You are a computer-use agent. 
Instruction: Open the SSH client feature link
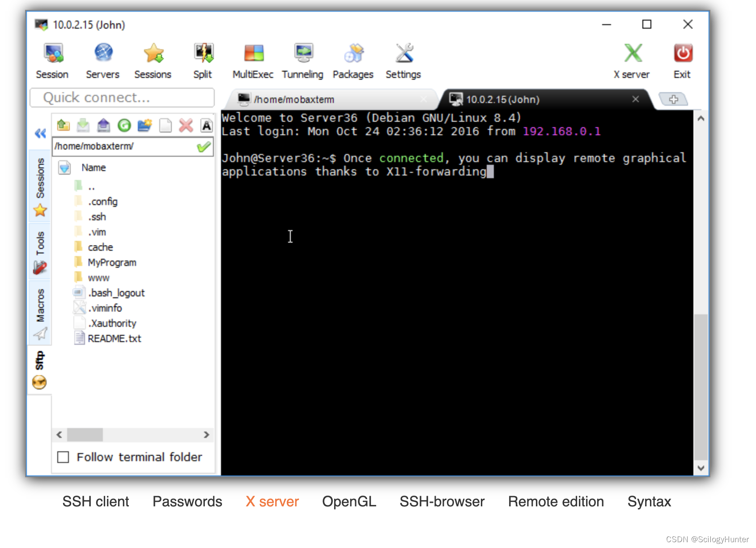pyautogui.click(x=96, y=501)
